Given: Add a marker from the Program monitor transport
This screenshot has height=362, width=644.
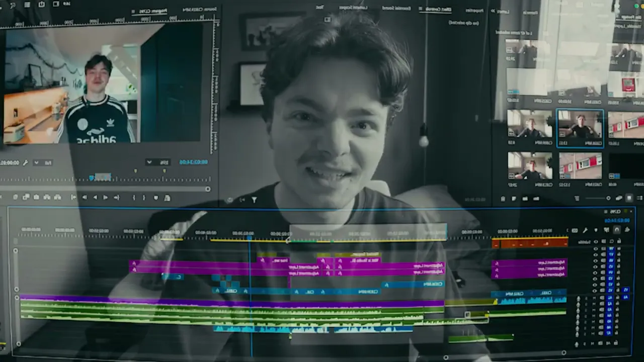Looking at the screenshot, I should point(155,198).
